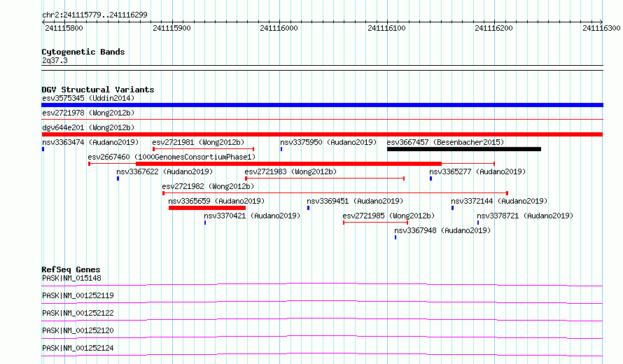Click the RefSeq Genes track heading

tap(71, 269)
